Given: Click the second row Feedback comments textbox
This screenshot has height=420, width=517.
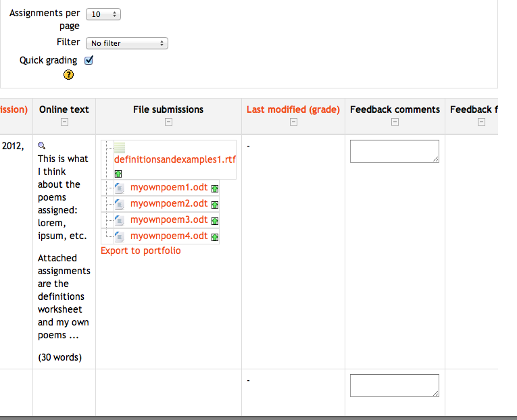Looking at the screenshot, I should pyautogui.click(x=395, y=386).
